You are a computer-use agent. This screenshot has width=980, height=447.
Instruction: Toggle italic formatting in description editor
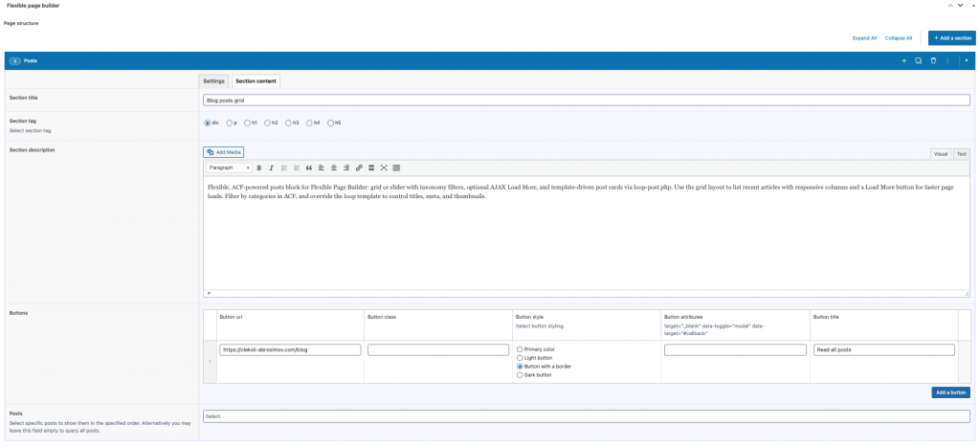tap(271, 168)
